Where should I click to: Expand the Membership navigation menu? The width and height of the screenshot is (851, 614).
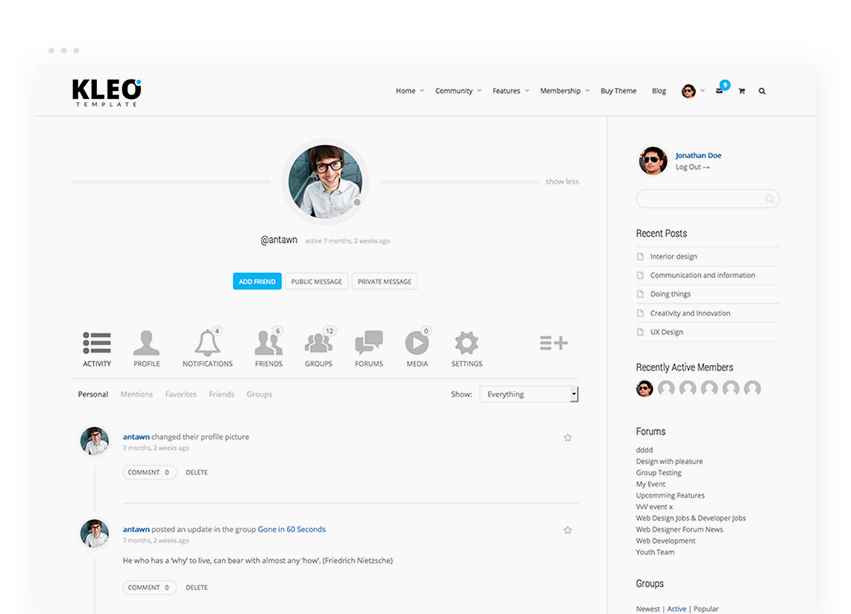(x=564, y=91)
